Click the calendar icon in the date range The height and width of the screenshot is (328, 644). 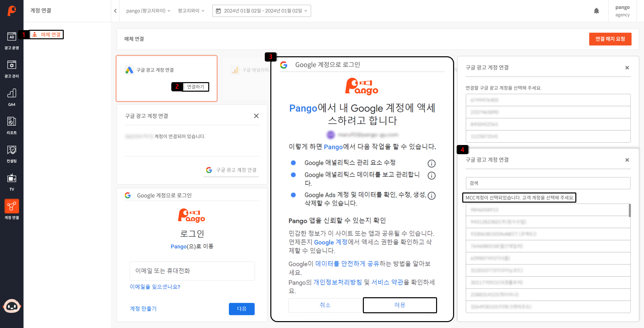click(x=218, y=11)
